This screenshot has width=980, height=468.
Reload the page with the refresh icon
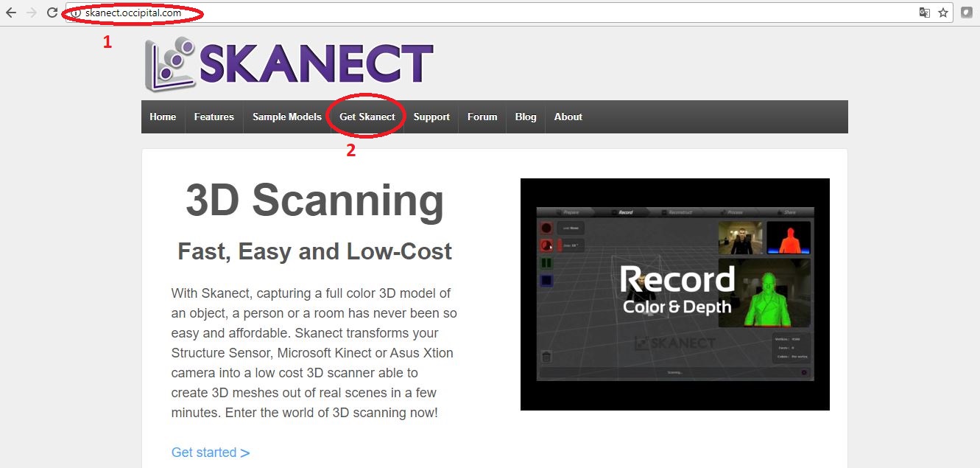52,13
